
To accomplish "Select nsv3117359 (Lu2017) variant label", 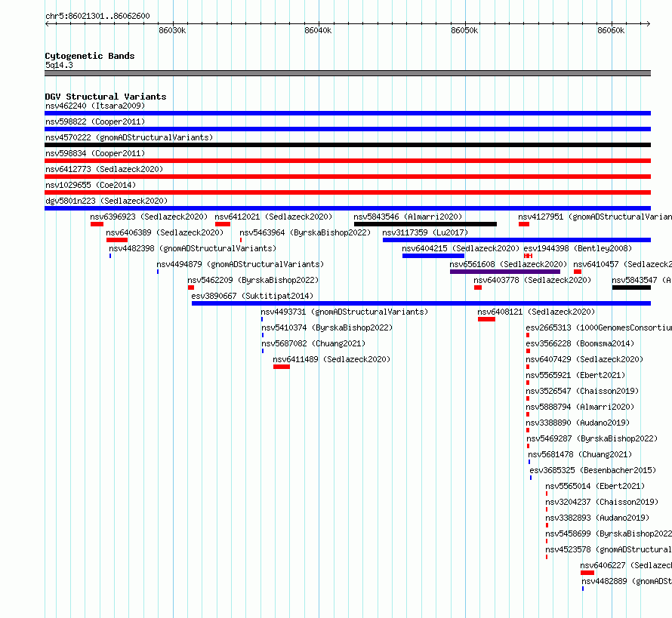I will (425, 232).
